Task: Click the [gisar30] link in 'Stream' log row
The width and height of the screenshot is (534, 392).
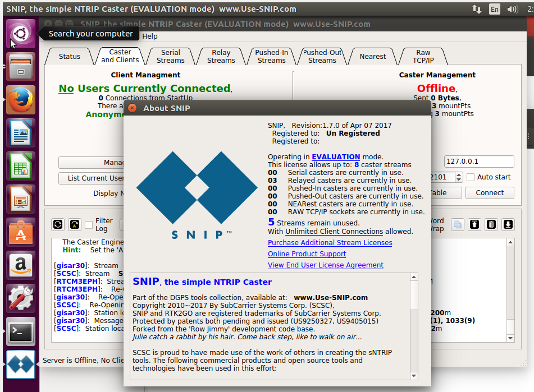Action: coord(71,265)
